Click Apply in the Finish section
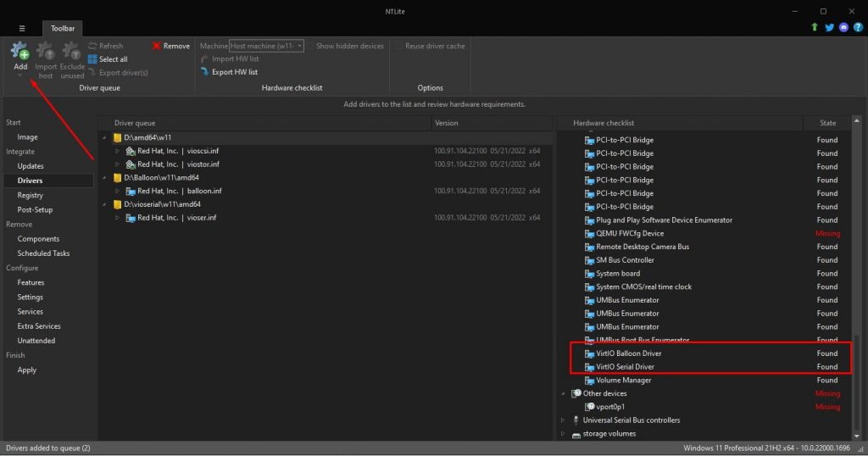The image size is (868, 456). (27, 370)
